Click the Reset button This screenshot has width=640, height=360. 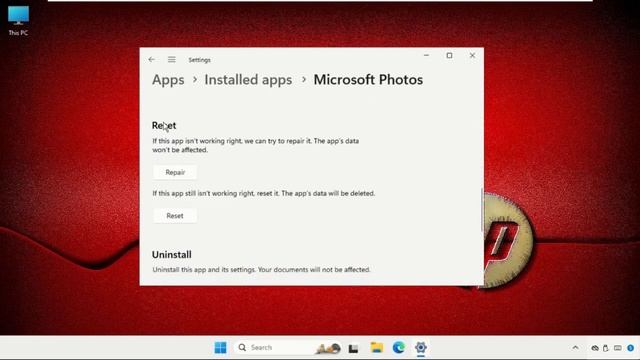(175, 216)
